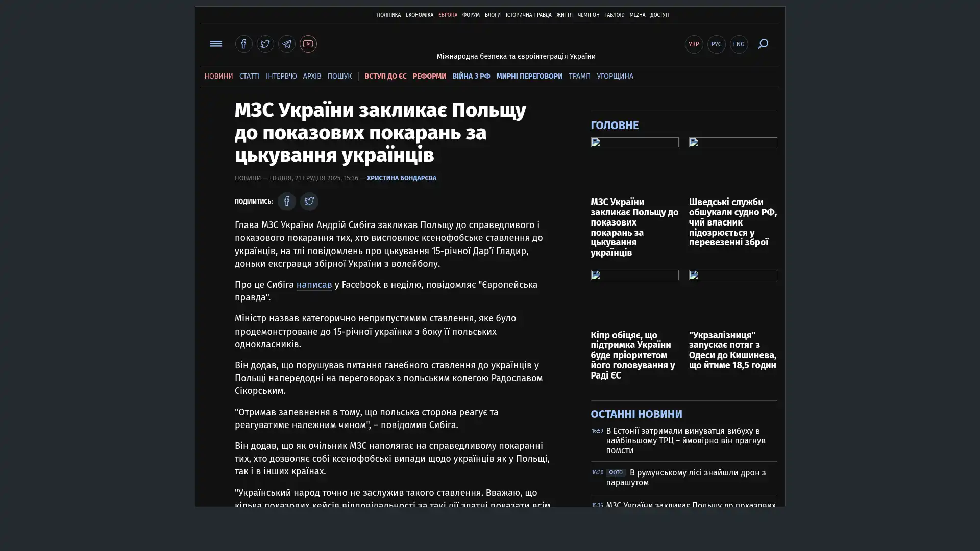Open author Христина Бондарєва link
This screenshot has width=980, height=551.
pyautogui.click(x=401, y=178)
